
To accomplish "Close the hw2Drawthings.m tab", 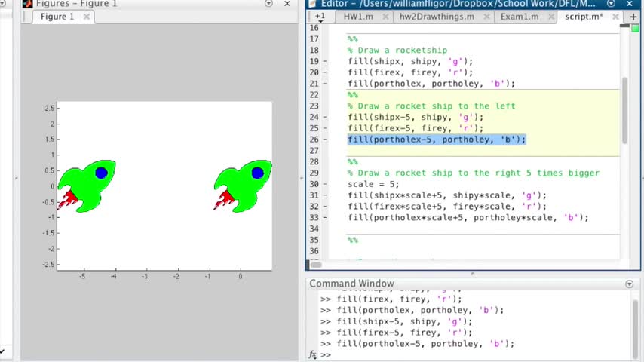I will 486,17.
